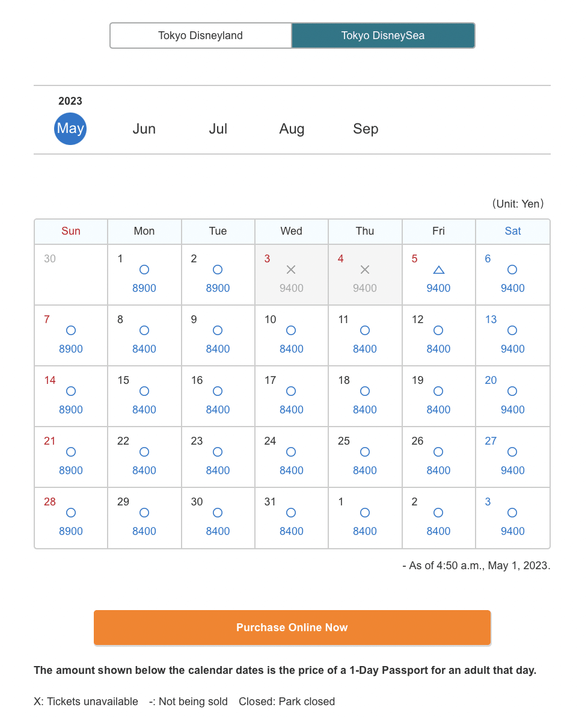
Task: Click the X unavailable icon on May 4
Action: pyautogui.click(x=365, y=270)
